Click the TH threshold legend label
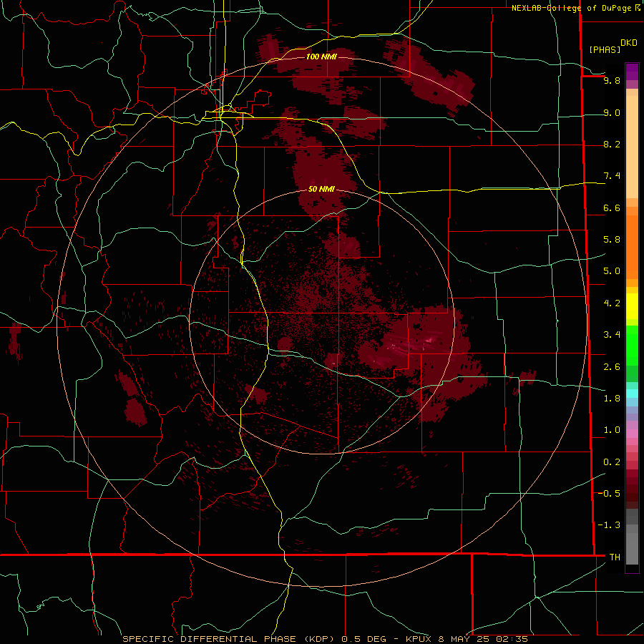Image resolution: width=644 pixels, height=644 pixels. click(615, 557)
